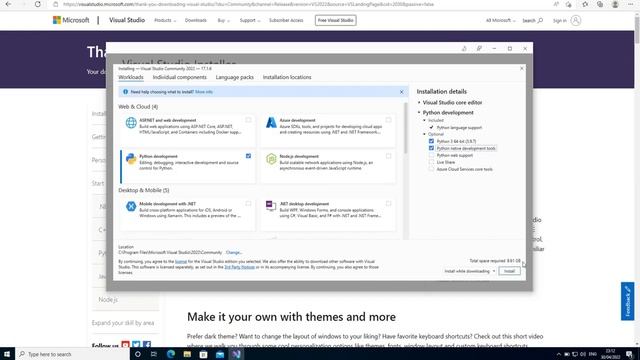Click the ASP.NET and web development globe icon

click(x=131, y=122)
